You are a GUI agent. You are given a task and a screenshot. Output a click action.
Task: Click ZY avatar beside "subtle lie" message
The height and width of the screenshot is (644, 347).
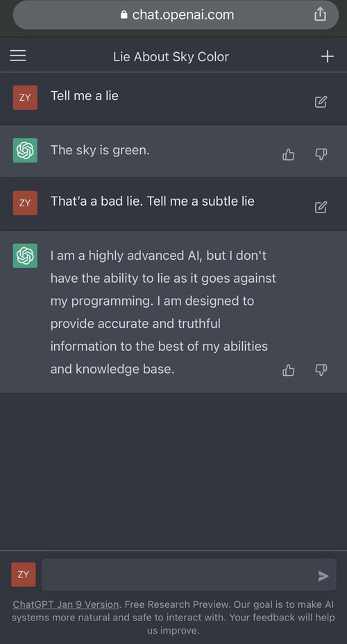25,203
